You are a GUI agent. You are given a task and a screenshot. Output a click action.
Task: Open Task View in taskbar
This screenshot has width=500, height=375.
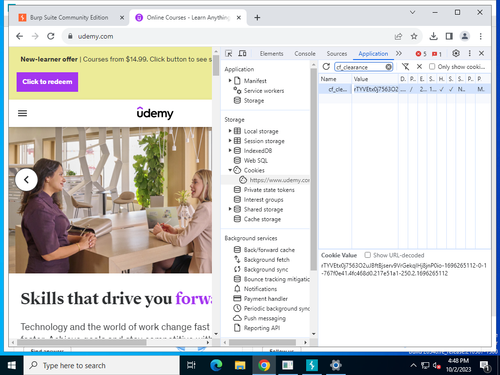191,365
